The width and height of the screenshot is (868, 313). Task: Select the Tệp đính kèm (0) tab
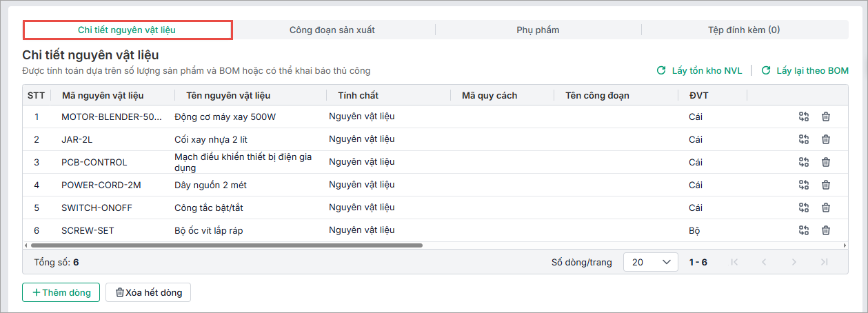[x=744, y=30]
